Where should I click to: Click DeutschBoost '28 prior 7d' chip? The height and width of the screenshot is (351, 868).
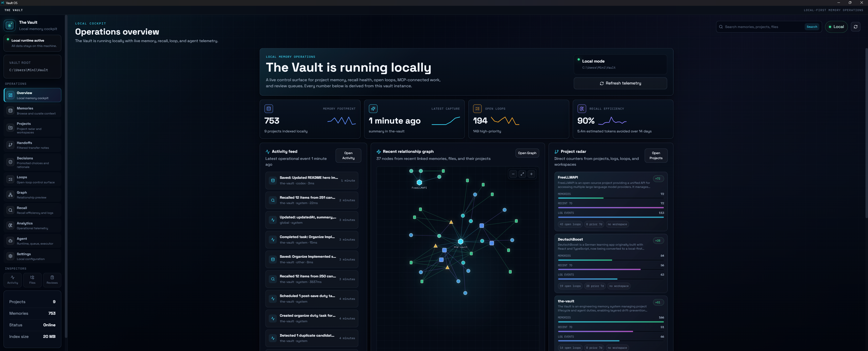(595, 286)
